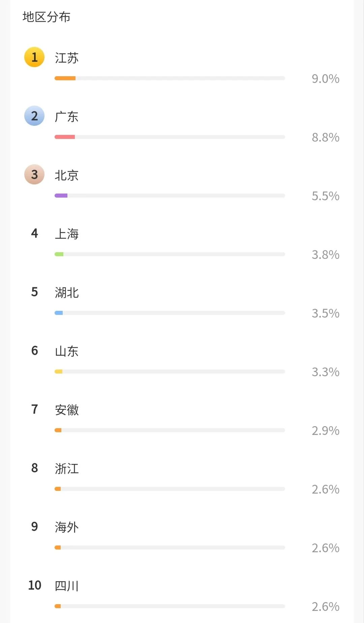364x623 pixels.
Task: Click the pink 广东 progress bar
Action: 65,137
